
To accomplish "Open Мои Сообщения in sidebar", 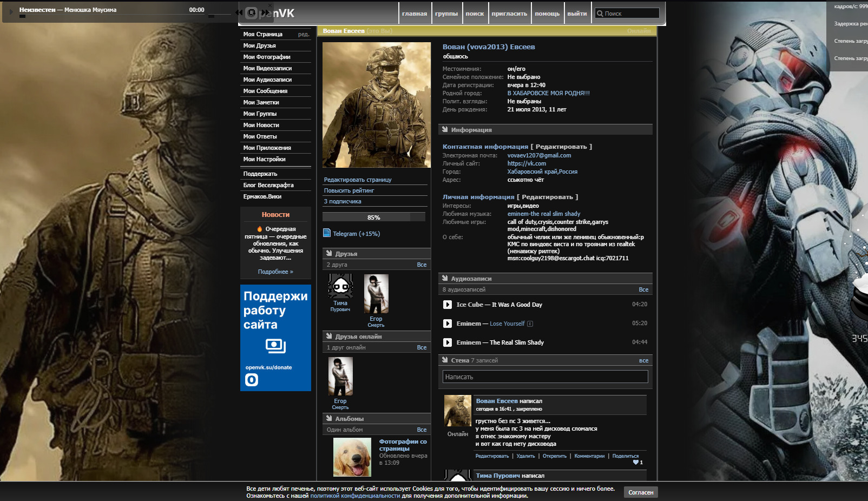I will [265, 91].
